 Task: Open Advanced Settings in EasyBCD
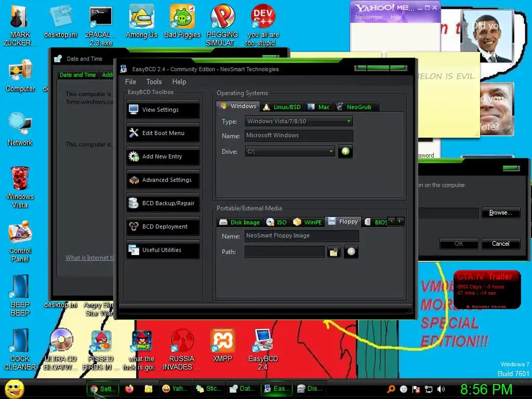point(163,180)
